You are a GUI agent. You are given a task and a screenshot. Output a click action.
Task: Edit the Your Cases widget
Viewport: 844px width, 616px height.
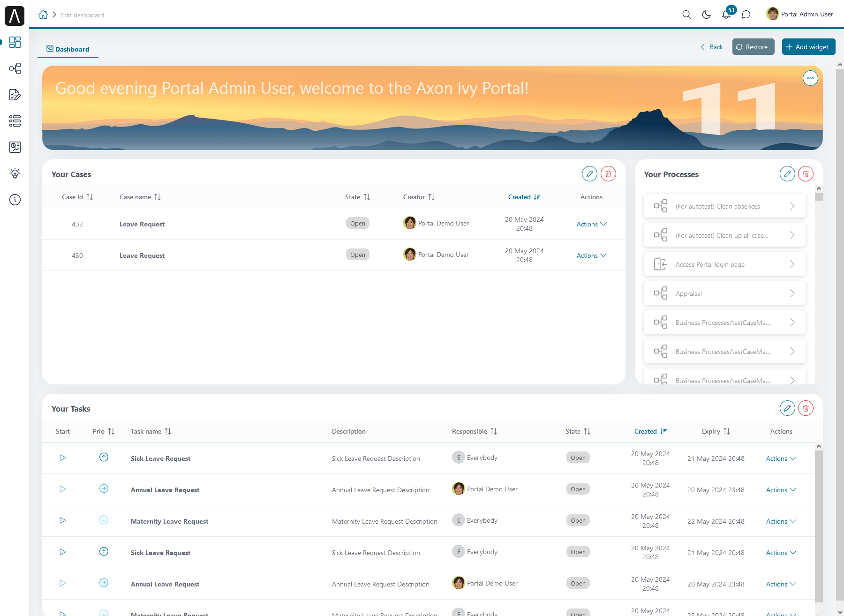click(x=589, y=174)
